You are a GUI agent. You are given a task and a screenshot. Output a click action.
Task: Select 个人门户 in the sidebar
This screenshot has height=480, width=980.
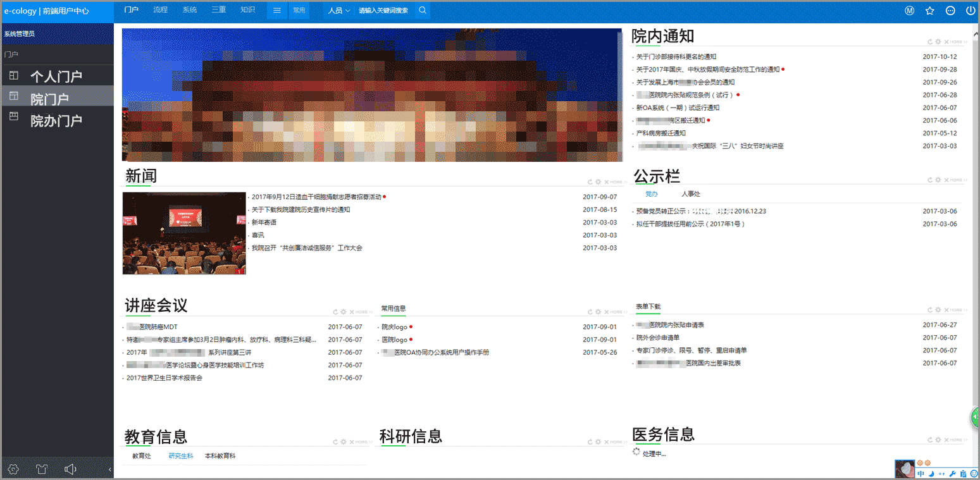click(x=57, y=77)
